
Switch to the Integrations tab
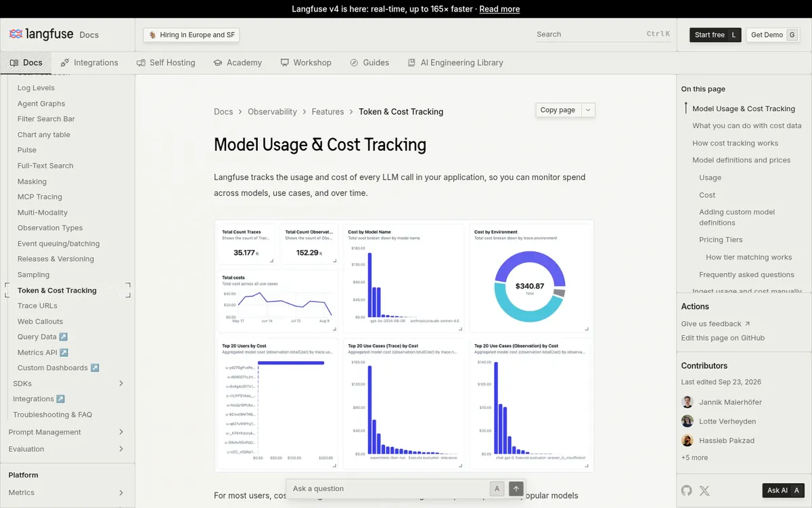tap(89, 62)
